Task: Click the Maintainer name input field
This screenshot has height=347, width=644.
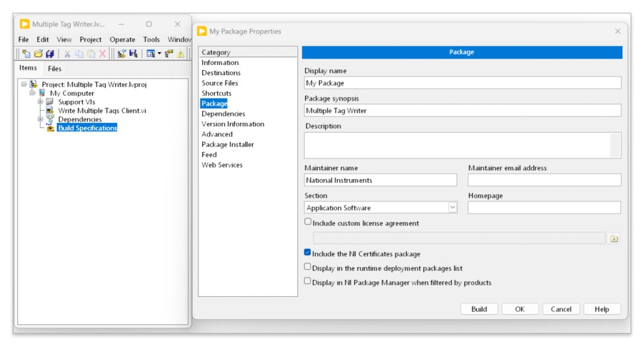Action: (x=381, y=180)
